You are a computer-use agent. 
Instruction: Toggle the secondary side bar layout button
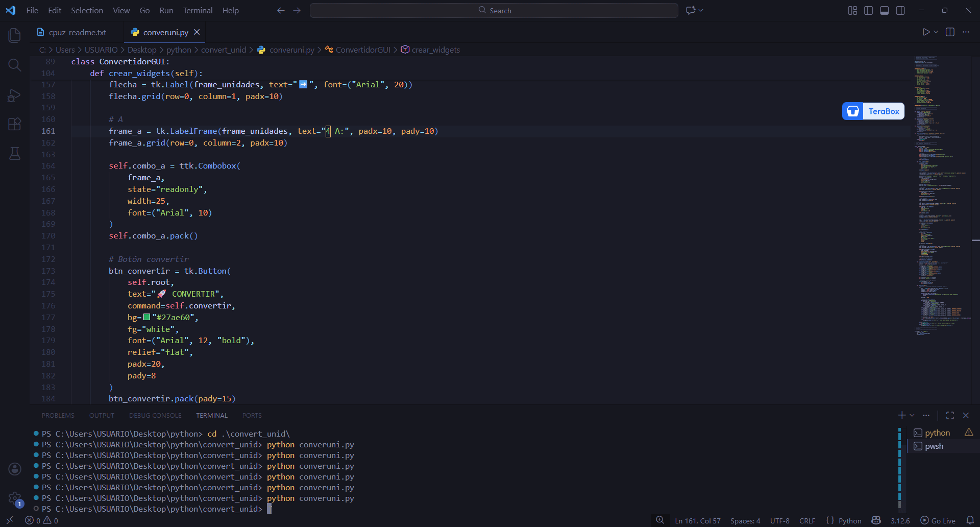[900, 11]
